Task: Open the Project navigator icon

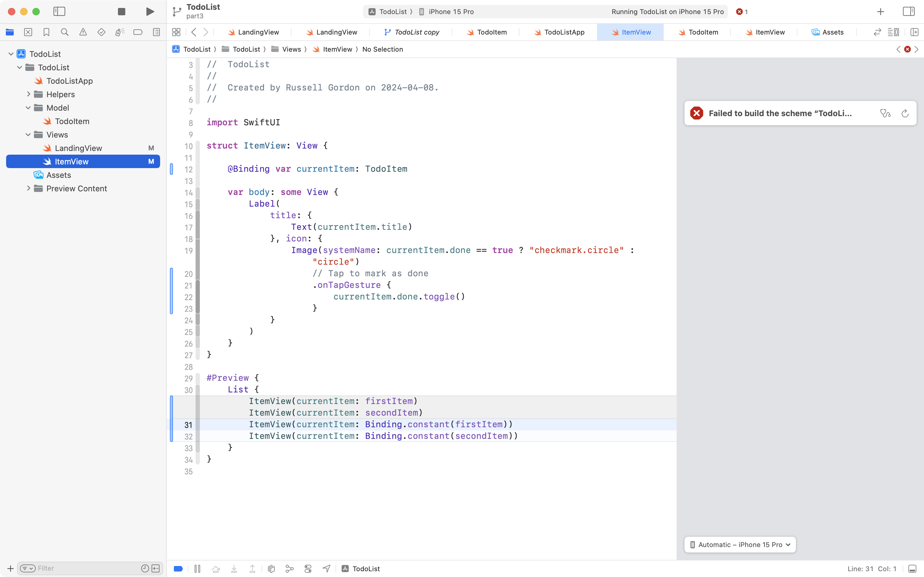Action: 10,32
